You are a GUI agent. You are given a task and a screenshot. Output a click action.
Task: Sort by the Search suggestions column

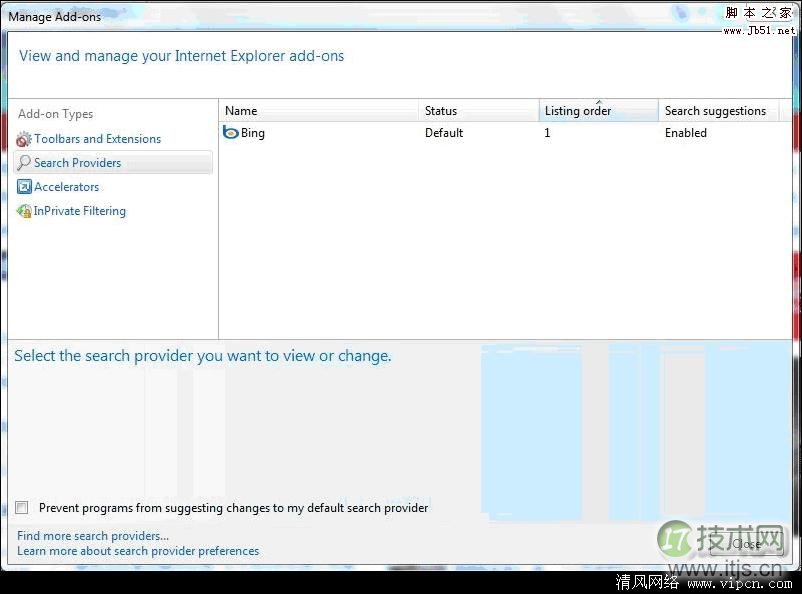pyautogui.click(x=712, y=110)
